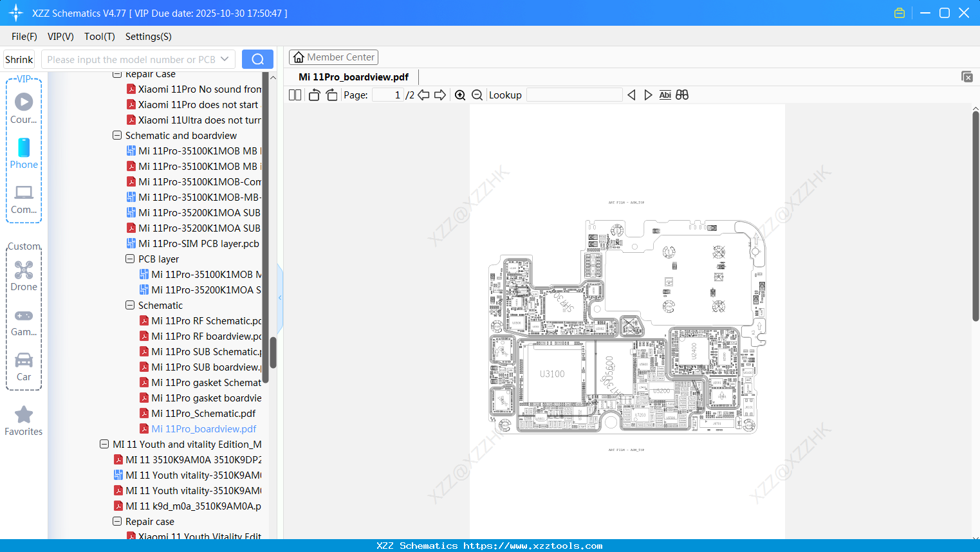Viewport: 980px width, 552px height.
Task: Collapse the Schematic and boardview node
Action: 117,135
